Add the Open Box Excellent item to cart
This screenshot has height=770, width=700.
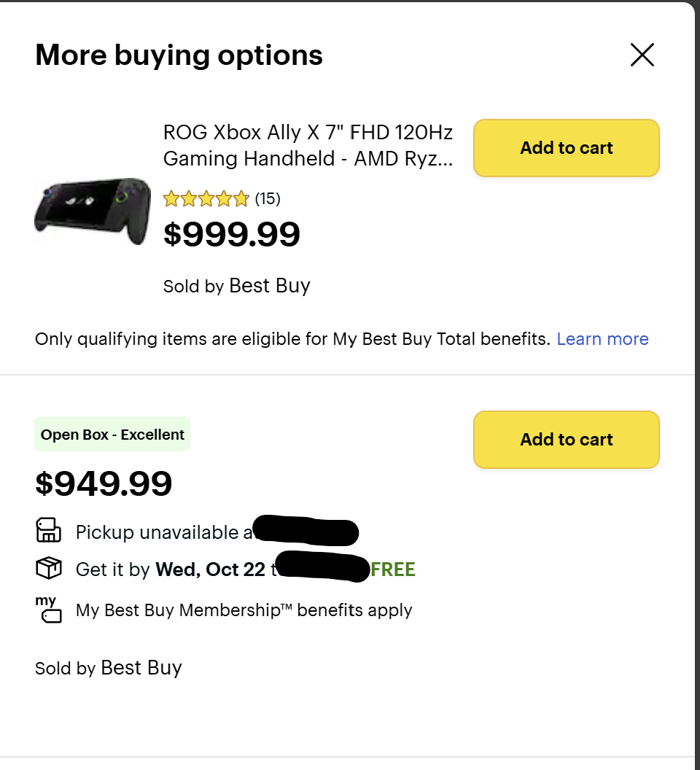click(566, 440)
